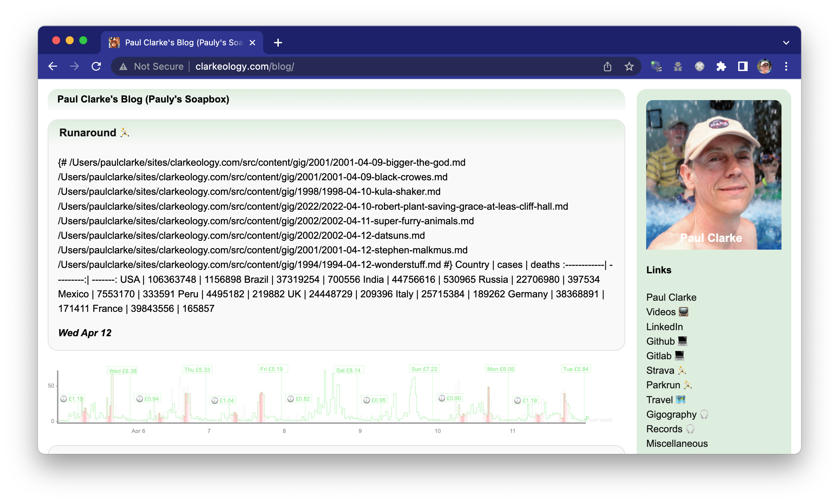Open the Videos link
This screenshot has height=504, width=839.
(667, 312)
